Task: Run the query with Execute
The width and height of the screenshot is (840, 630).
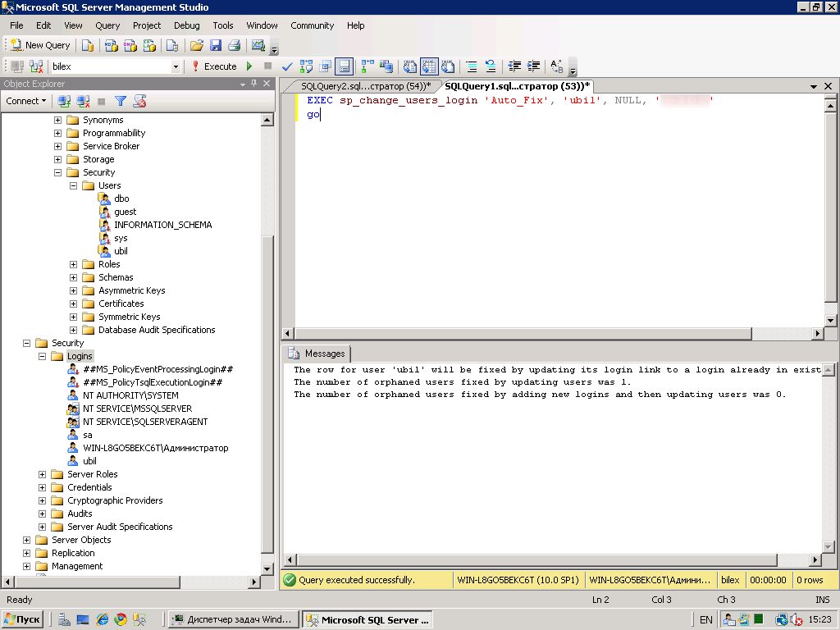Action: pyautogui.click(x=214, y=66)
